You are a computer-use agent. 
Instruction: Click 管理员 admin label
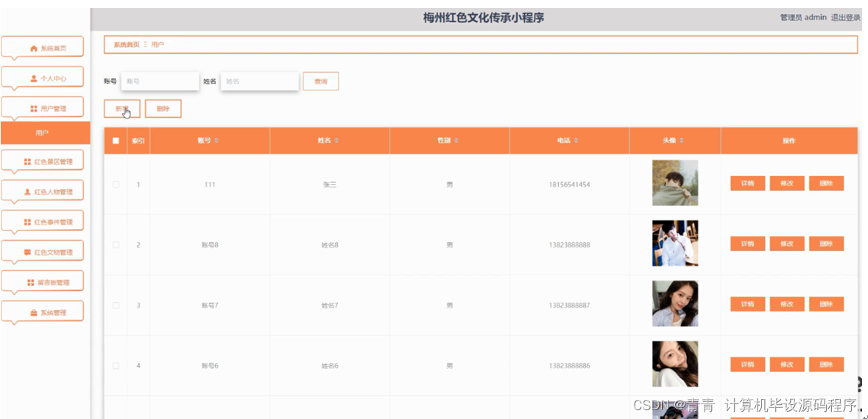pyautogui.click(x=803, y=18)
